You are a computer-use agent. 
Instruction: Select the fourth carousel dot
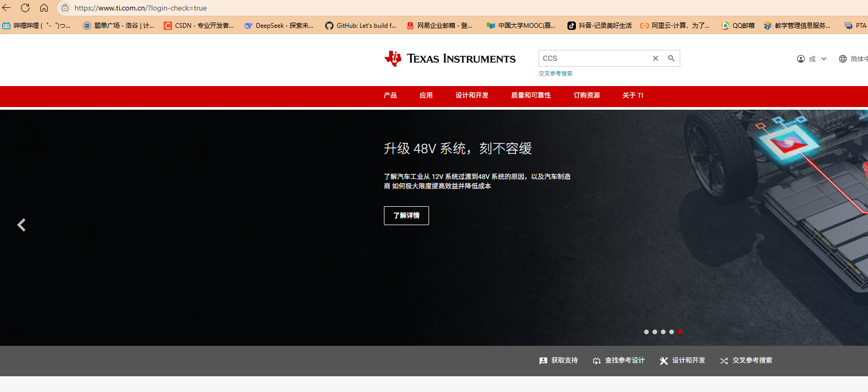pos(671,332)
